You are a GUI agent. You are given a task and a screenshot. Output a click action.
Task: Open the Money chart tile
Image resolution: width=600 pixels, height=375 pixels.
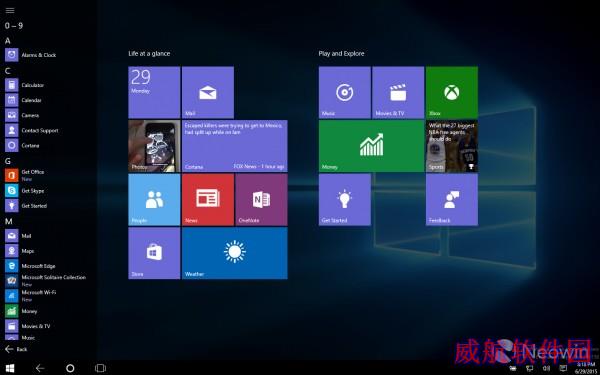[371, 146]
